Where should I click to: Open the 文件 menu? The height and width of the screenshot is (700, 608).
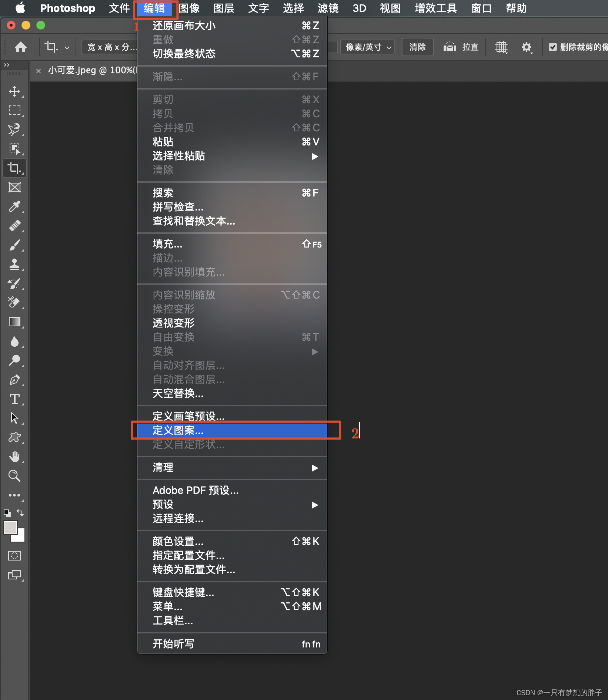tap(119, 8)
